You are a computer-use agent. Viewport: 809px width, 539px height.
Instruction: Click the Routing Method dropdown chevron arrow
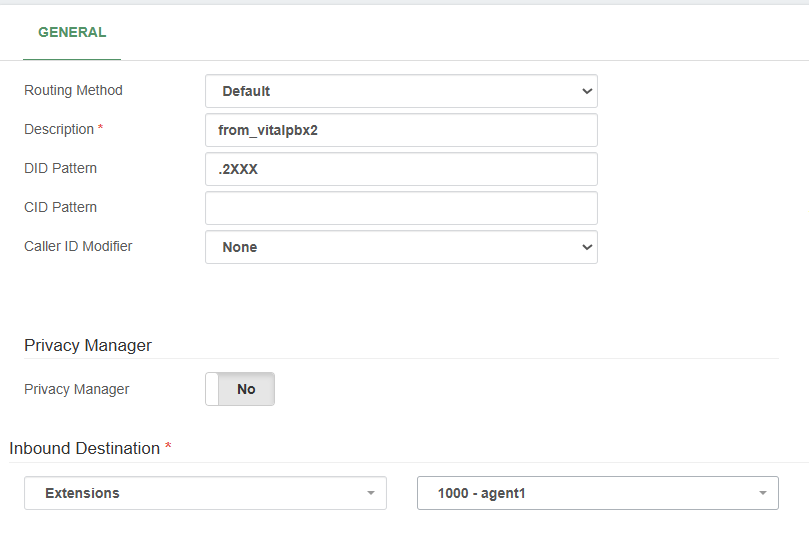pyautogui.click(x=586, y=91)
